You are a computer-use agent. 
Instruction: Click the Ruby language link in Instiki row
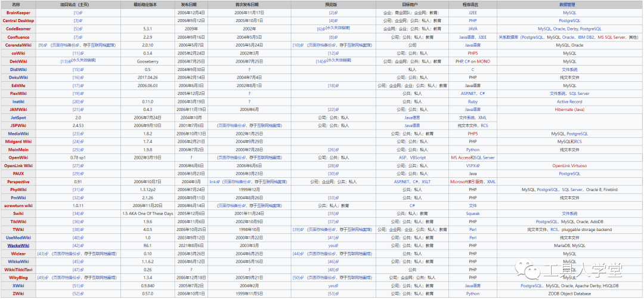473,101
